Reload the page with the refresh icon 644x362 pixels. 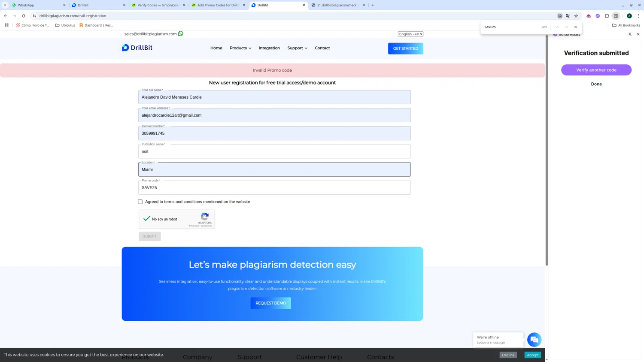24,16
